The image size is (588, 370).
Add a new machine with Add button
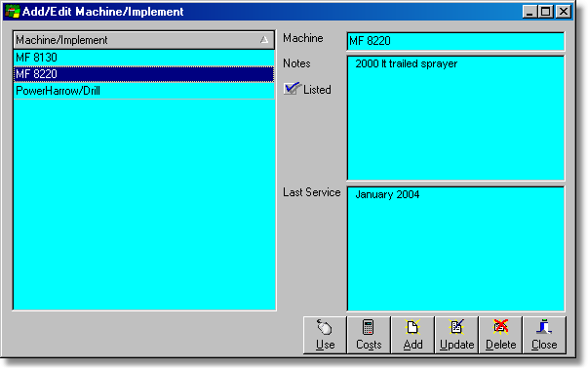point(412,335)
